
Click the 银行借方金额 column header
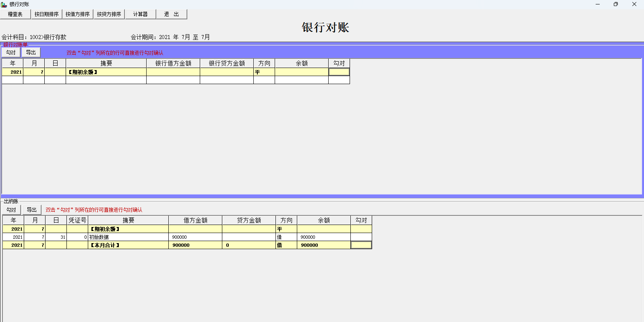[x=173, y=63]
